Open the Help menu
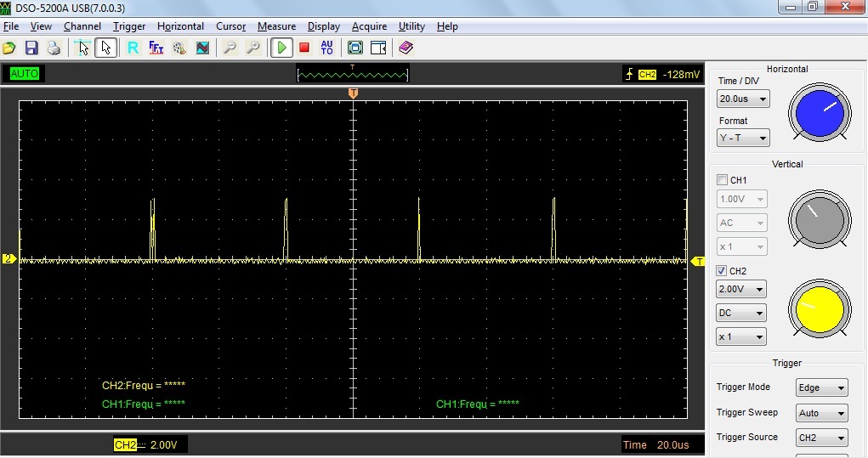868x458 pixels. tap(447, 26)
